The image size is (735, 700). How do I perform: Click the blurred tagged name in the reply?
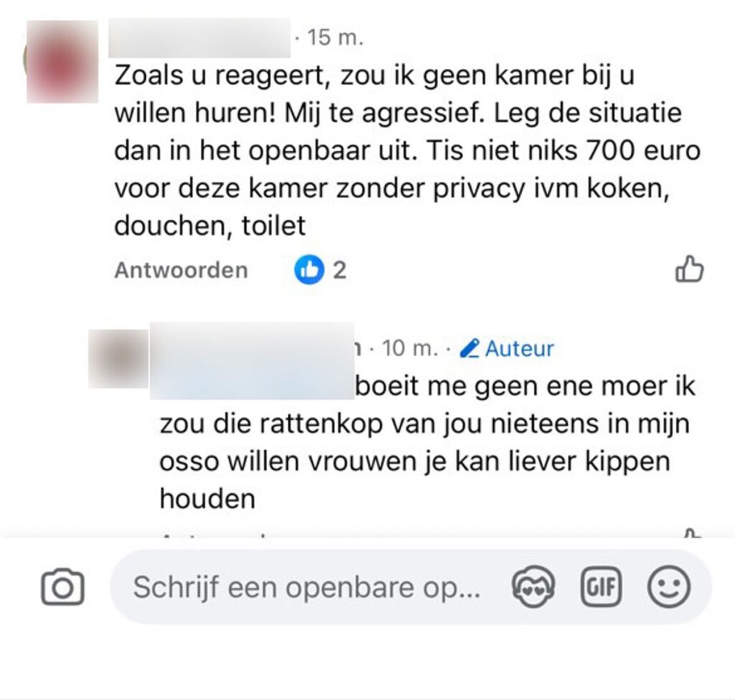pyautogui.click(x=252, y=386)
